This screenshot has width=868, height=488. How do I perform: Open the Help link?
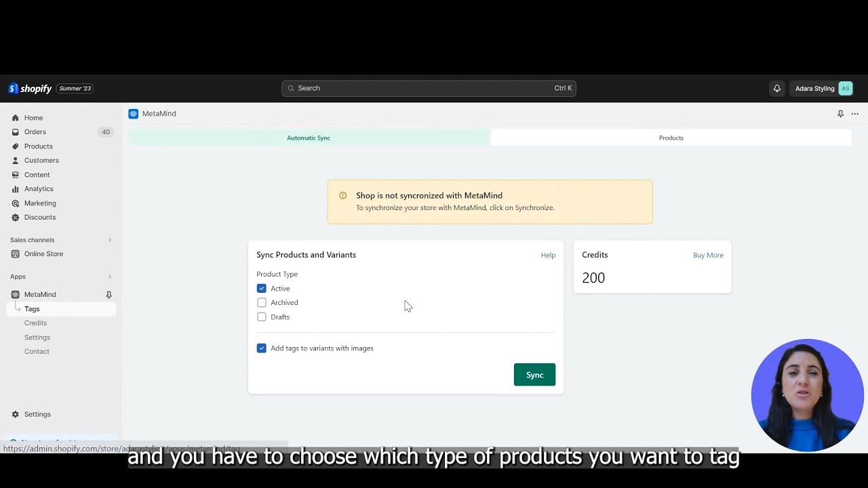(x=548, y=256)
